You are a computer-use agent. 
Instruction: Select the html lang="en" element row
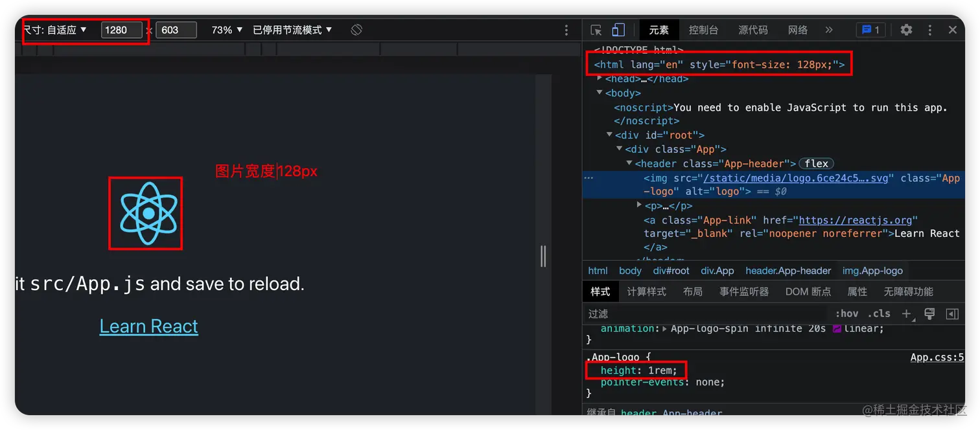[719, 65]
